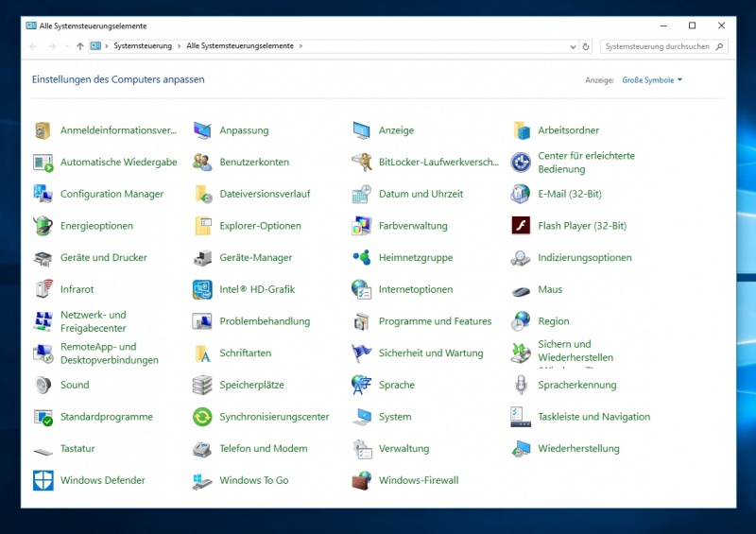
Task: Open the Sicherheit und Wartung link
Action: [x=431, y=353]
